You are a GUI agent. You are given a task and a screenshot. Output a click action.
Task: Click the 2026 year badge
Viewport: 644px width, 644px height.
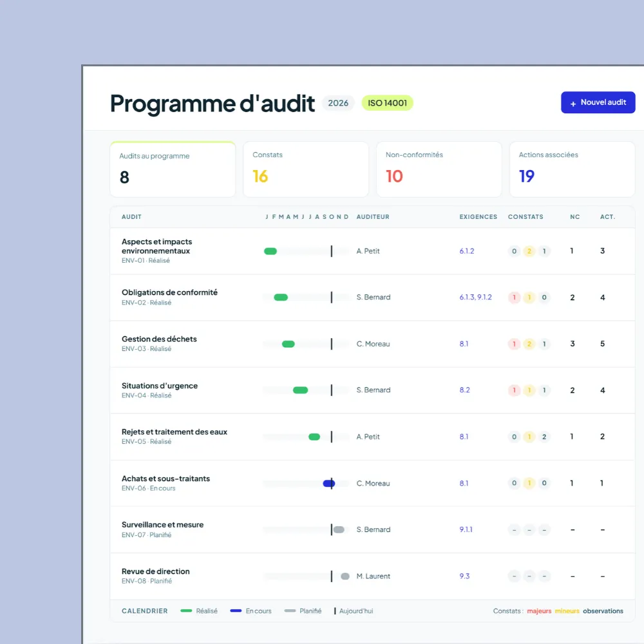point(338,103)
